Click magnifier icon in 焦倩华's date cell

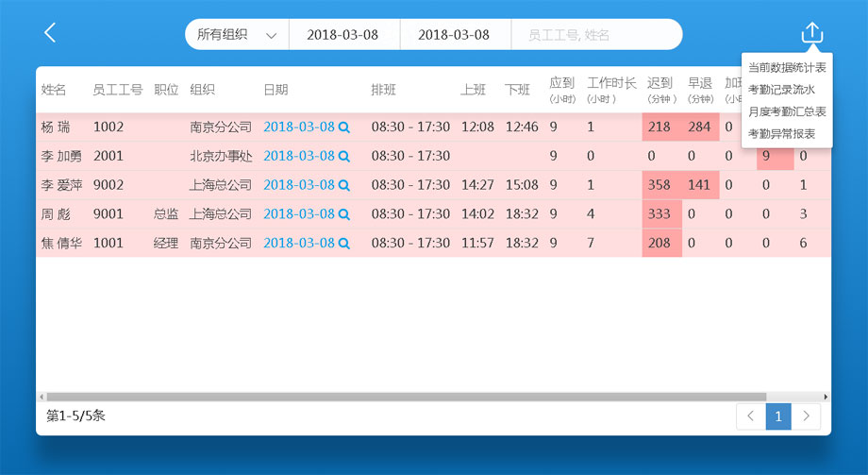pyautogui.click(x=344, y=244)
